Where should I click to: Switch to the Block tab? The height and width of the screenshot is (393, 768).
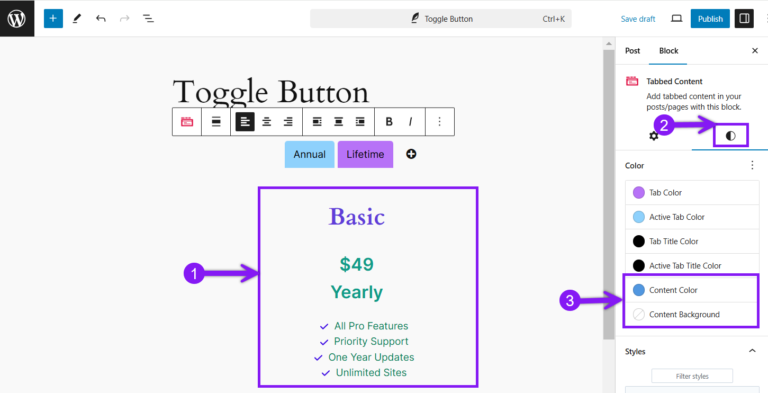tap(669, 51)
